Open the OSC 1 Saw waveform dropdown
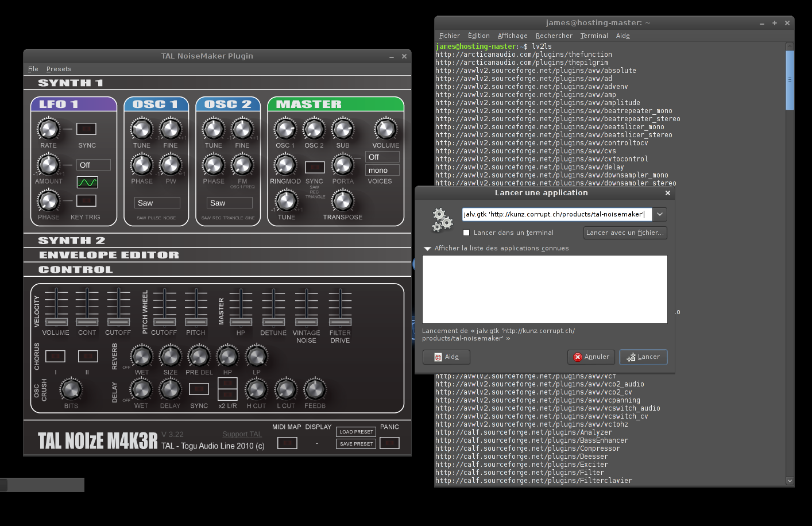 point(157,203)
